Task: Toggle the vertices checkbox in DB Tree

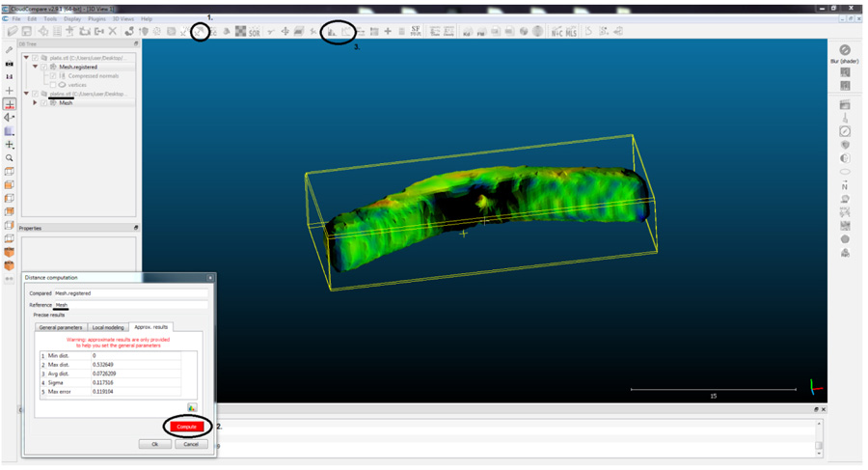Action: tap(53, 85)
